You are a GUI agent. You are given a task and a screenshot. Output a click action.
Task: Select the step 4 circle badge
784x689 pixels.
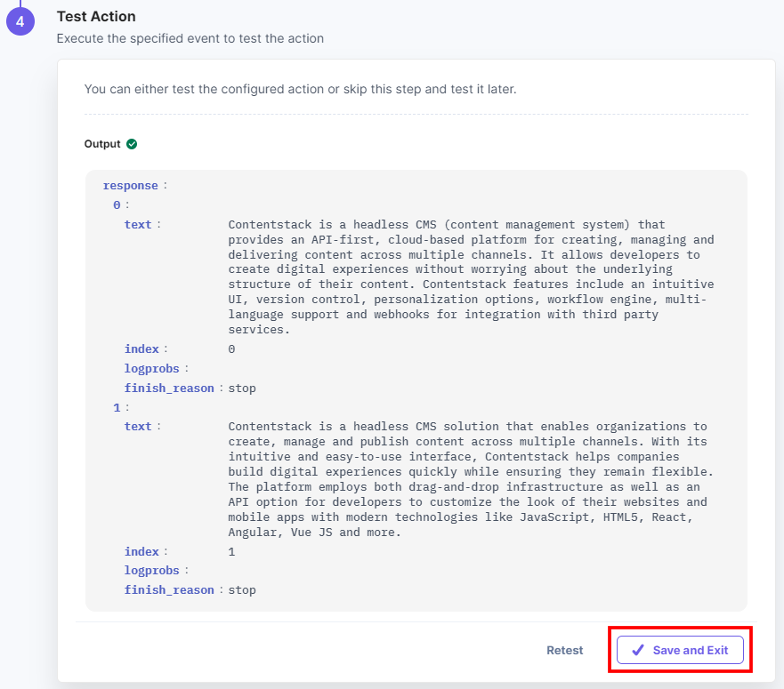point(20,21)
